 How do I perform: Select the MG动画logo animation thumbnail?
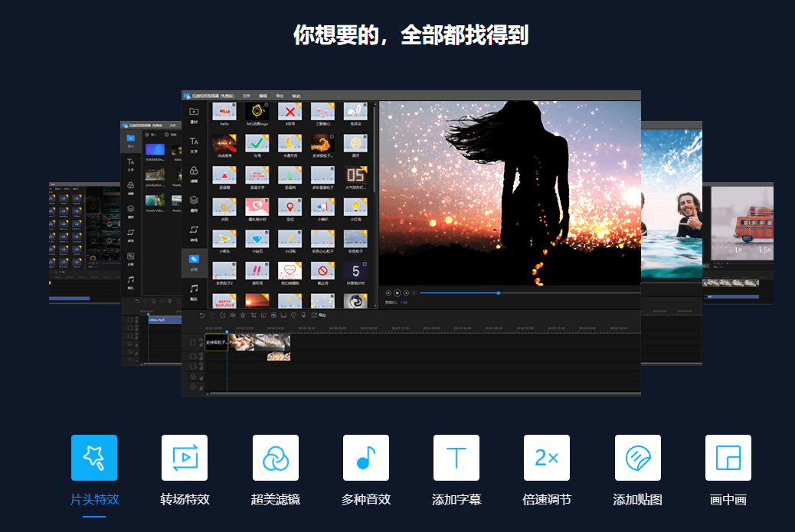click(x=257, y=112)
